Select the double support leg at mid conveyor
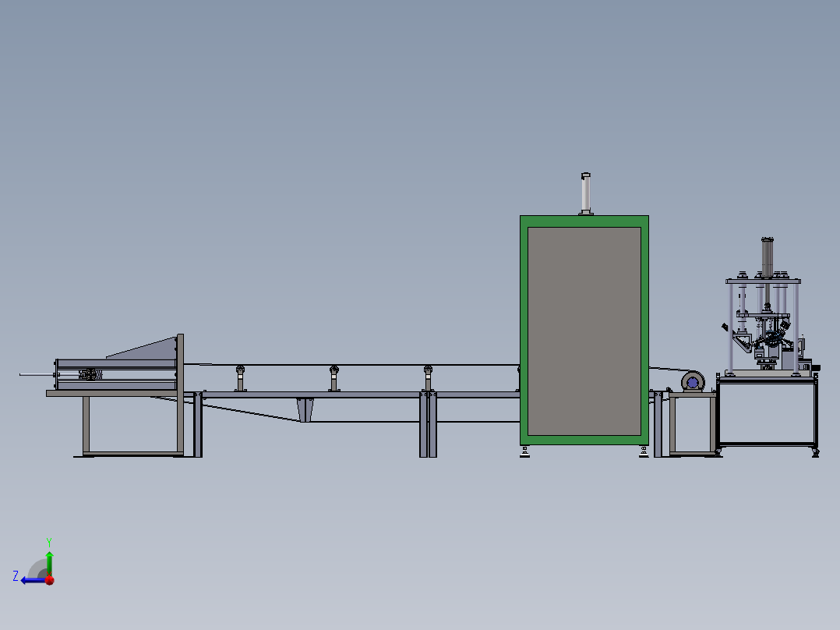This screenshot has width=840, height=630. pyautogui.click(x=428, y=424)
